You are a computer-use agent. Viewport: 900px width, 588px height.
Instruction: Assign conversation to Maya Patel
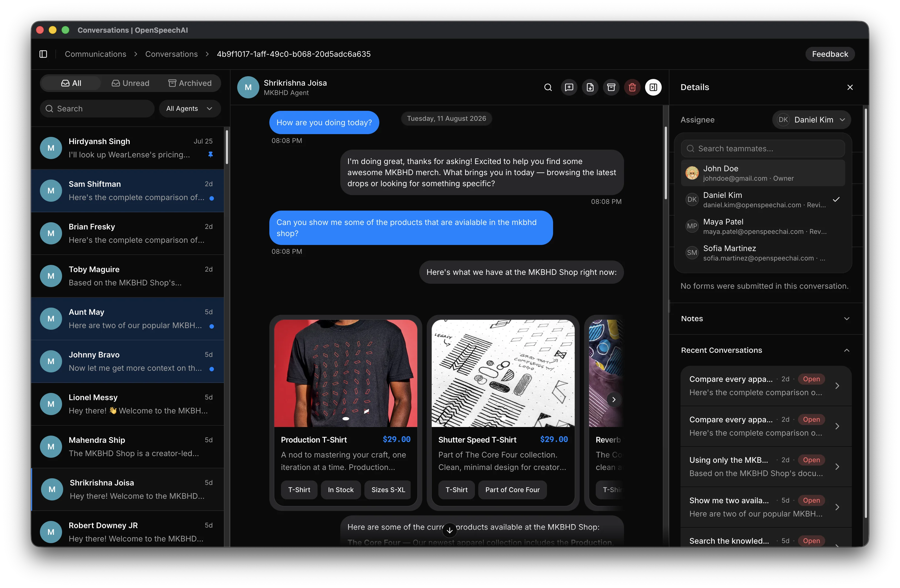point(763,226)
